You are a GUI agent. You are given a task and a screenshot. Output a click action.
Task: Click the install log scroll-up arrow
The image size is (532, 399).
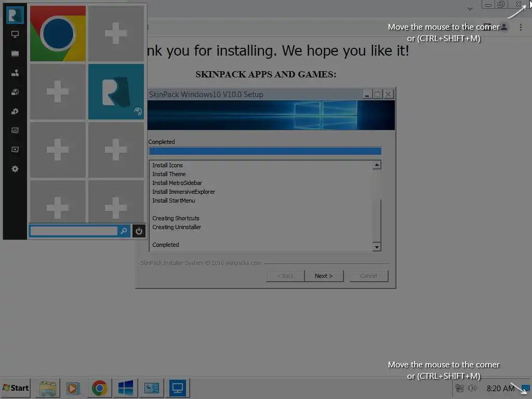click(x=377, y=165)
